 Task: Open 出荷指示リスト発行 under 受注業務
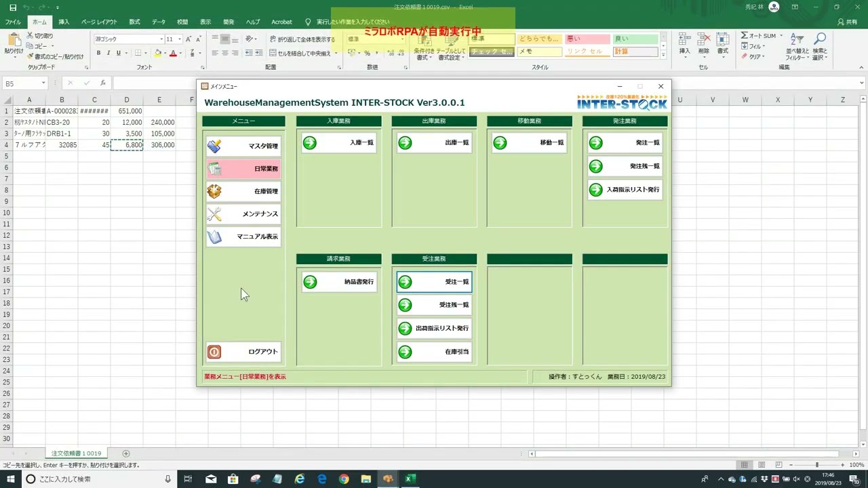click(434, 329)
